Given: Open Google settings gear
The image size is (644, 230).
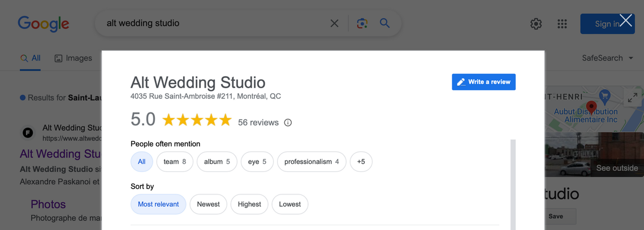Looking at the screenshot, I should [535, 24].
